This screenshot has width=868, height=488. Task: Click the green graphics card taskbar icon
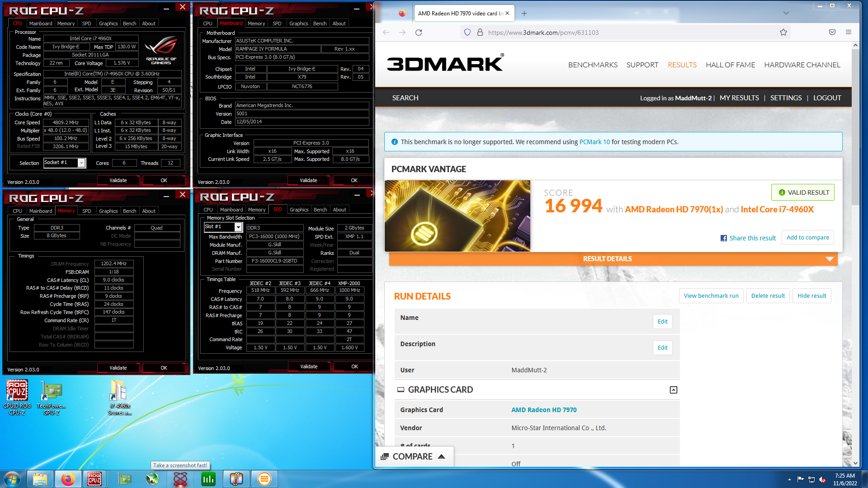(124, 479)
